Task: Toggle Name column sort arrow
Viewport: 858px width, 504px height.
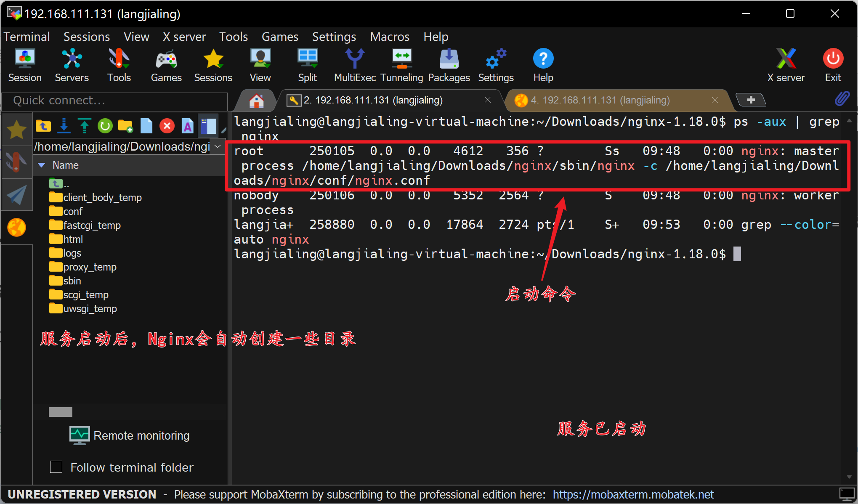Action: click(42, 165)
